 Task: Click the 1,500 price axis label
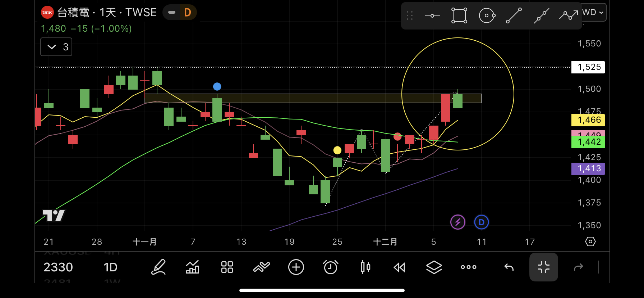tap(589, 89)
